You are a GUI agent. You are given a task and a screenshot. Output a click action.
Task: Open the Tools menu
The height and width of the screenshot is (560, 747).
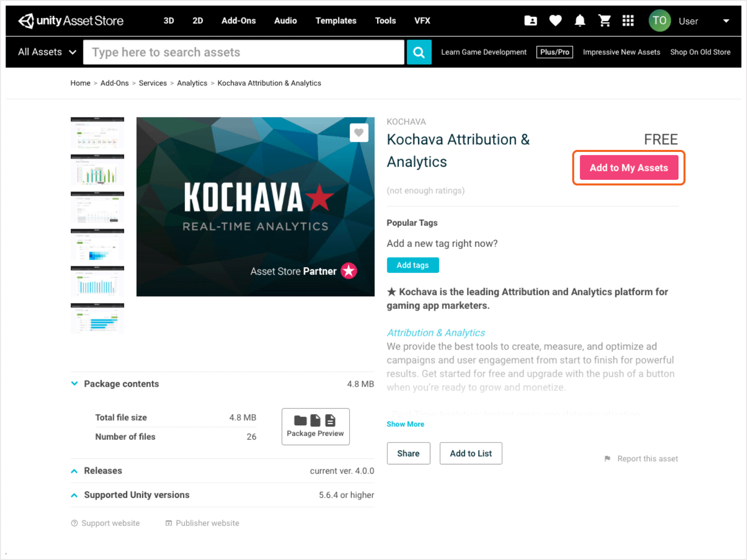point(385,21)
